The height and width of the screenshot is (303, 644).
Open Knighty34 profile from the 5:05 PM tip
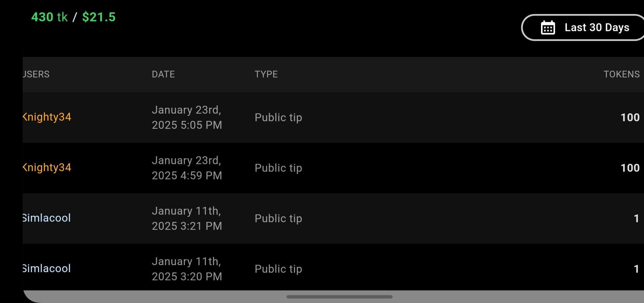(47, 117)
